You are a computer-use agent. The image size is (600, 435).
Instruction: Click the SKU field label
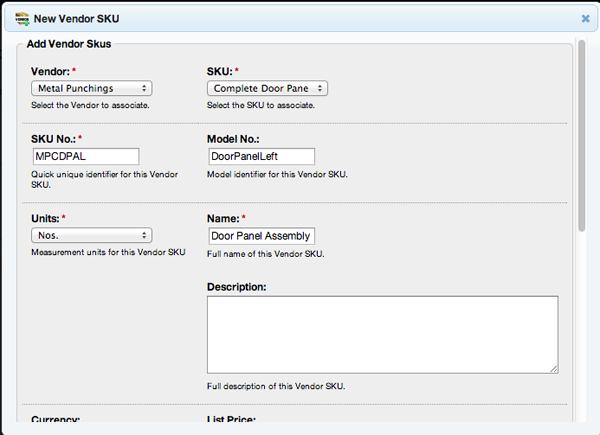[222, 71]
